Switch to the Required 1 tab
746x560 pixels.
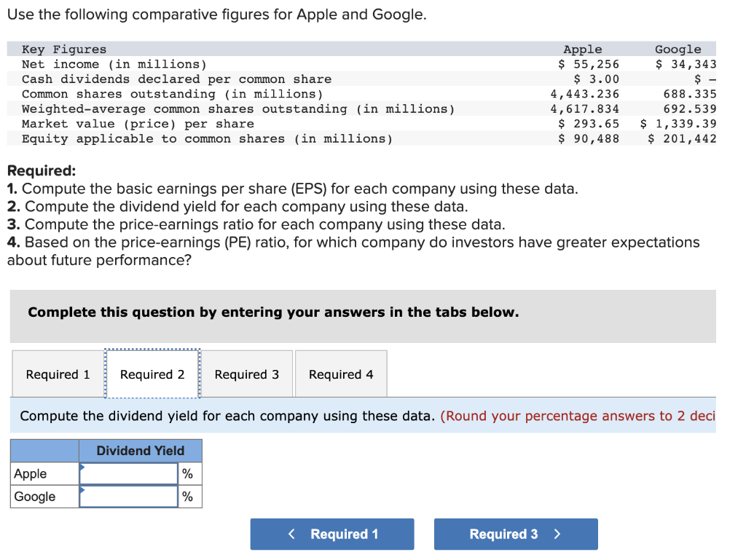coord(57,374)
